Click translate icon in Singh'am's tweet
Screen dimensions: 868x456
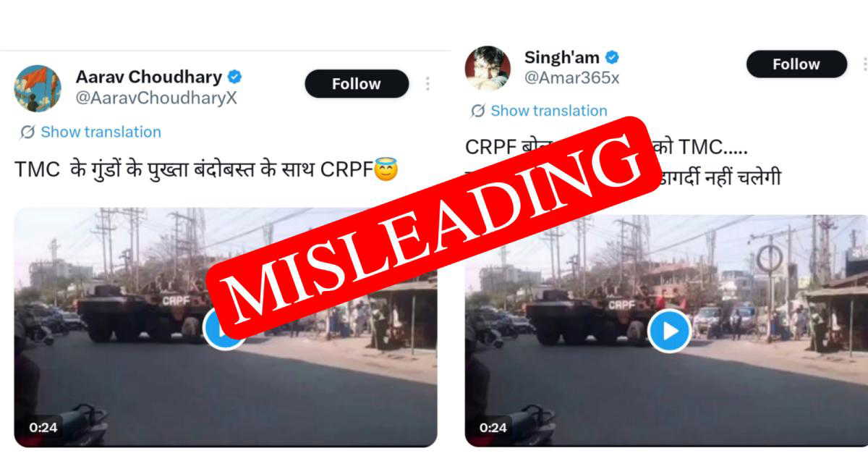pos(477,111)
